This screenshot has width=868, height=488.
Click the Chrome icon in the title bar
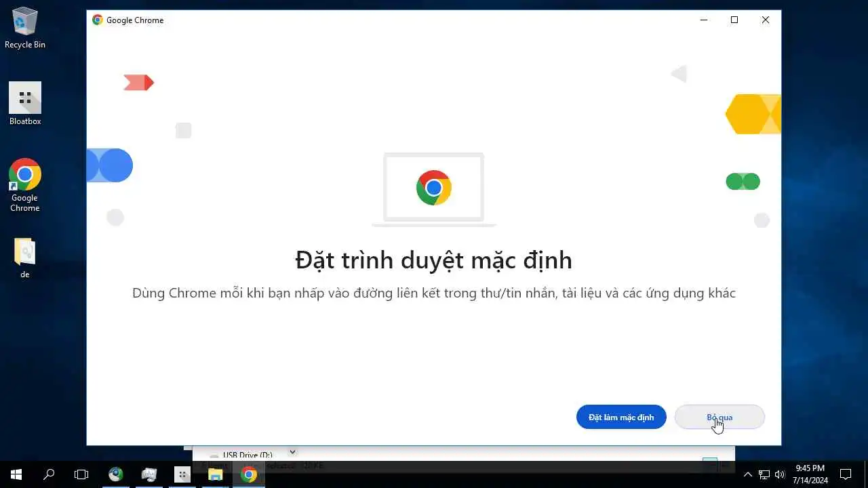point(98,20)
